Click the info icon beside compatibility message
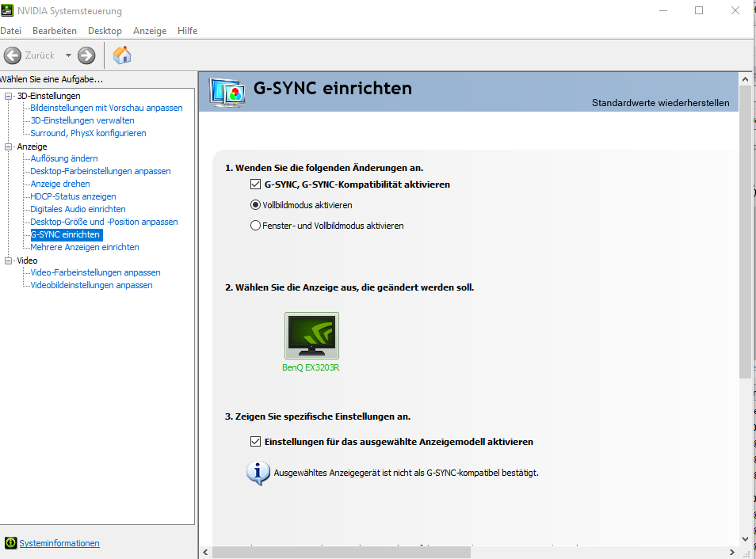756x559 pixels. click(x=258, y=473)
